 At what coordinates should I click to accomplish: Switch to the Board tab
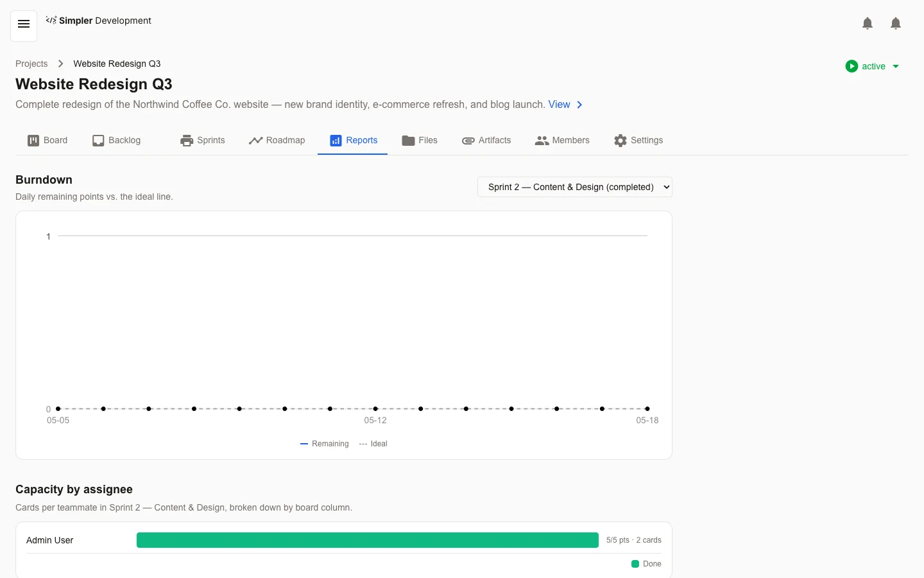(x=47, y=141)
